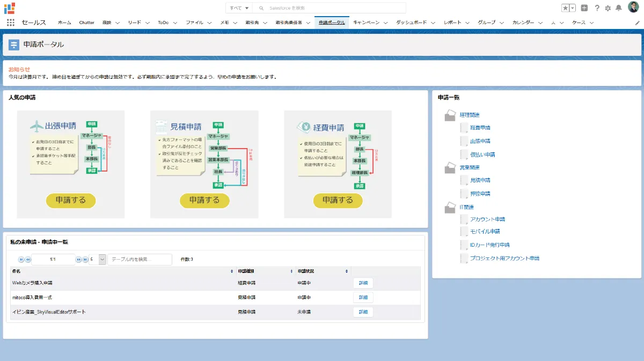
Task: Select the Webカメラ購入申請 row text
Action: point(32,283)
